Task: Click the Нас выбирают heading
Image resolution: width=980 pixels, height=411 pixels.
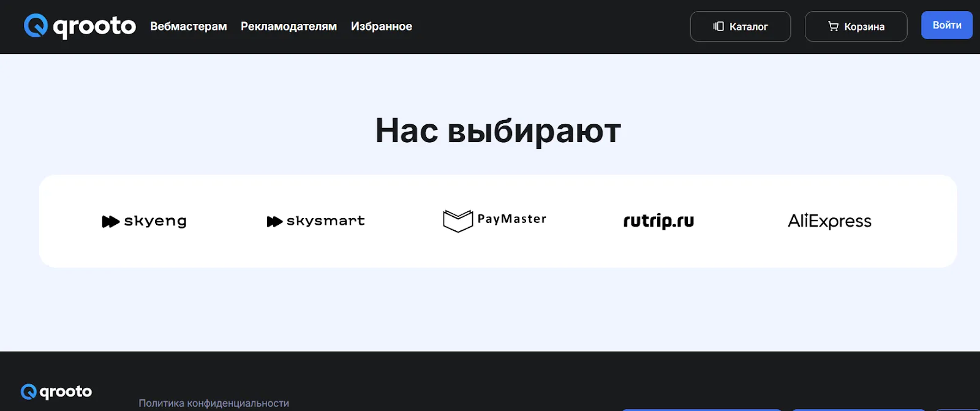Action: point(498,130)
